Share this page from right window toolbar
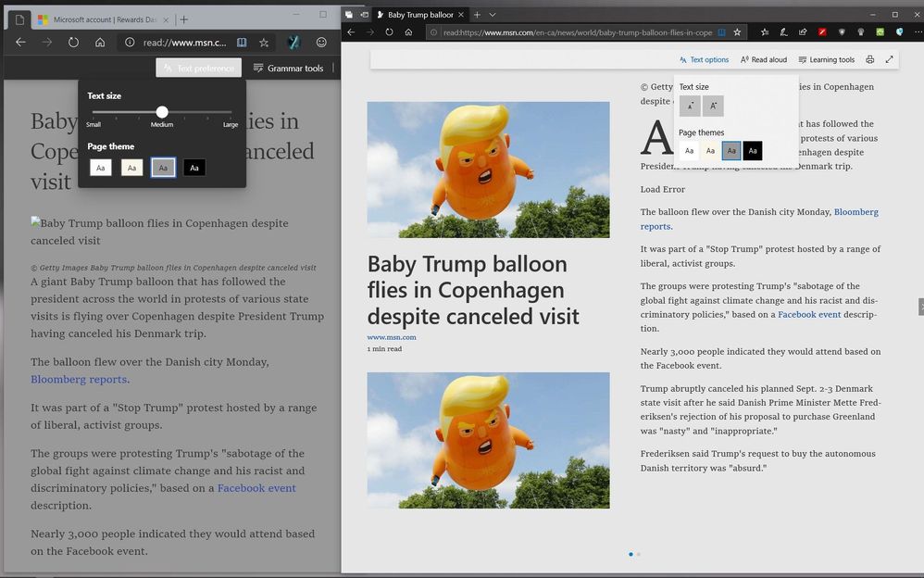924x578 pixels. click(803, 31)
